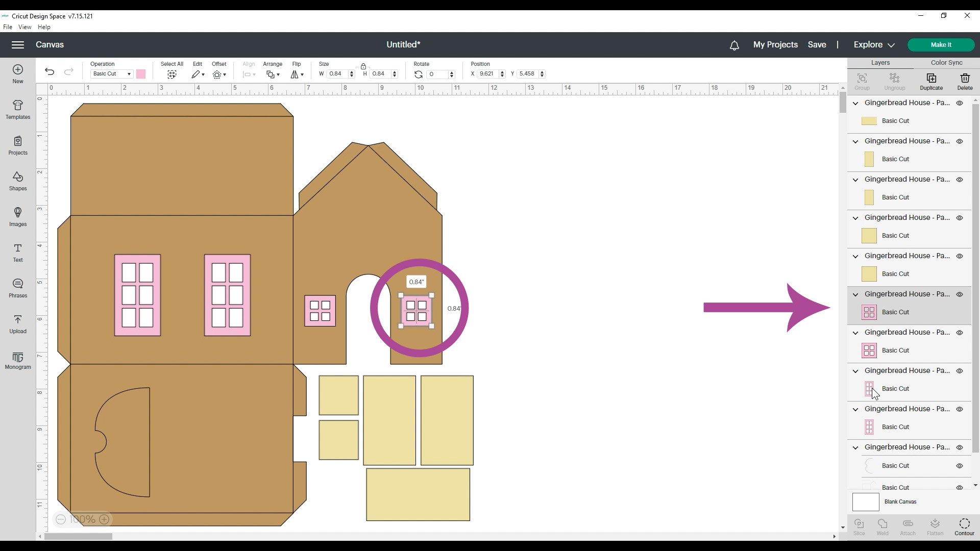
Task: Zoom out with the minus icon
Action: pyautogui.click(x=61, y=519)
